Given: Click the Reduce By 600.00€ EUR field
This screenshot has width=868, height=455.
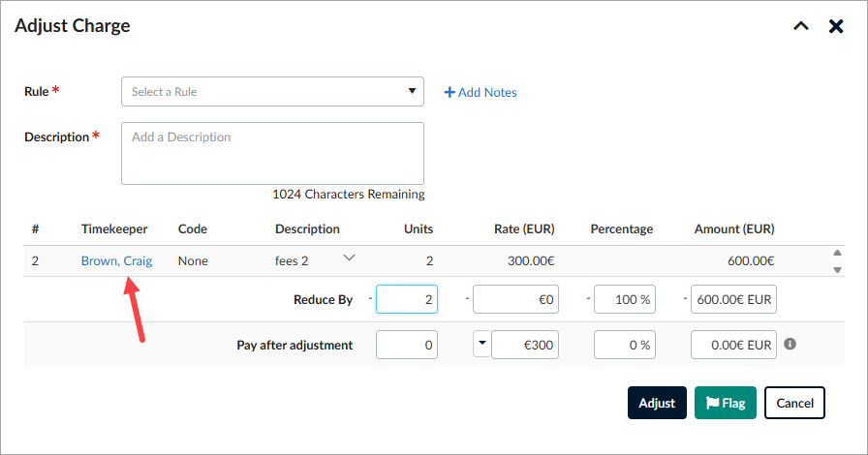Looking at the screenshot, I should [x=733, y=299].
